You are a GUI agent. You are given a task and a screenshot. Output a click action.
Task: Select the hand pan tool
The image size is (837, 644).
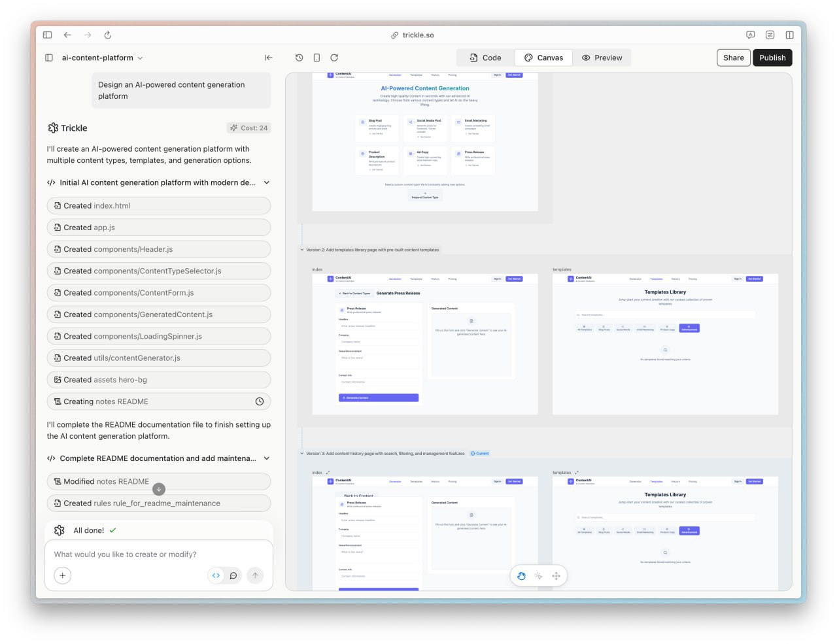tap(521, 576)
